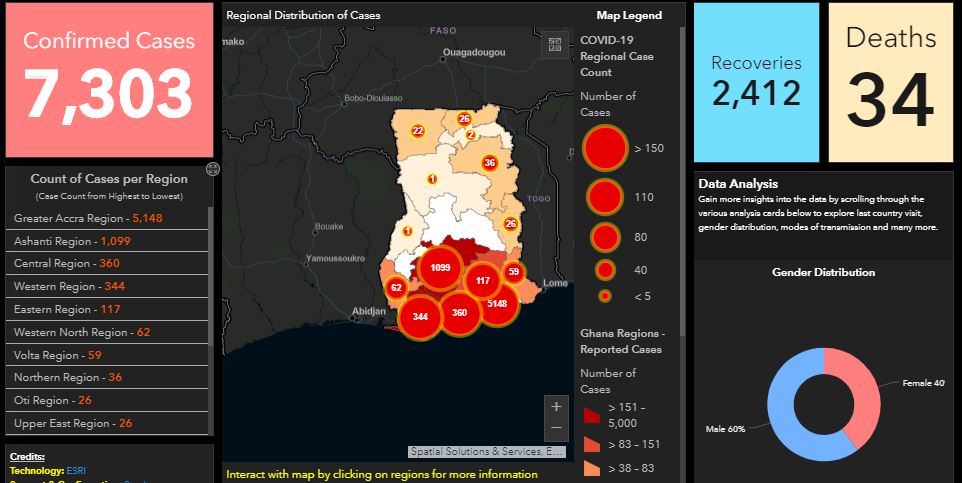Click the Female donut chart segment
962x483 pixels.
pos(862,395)
